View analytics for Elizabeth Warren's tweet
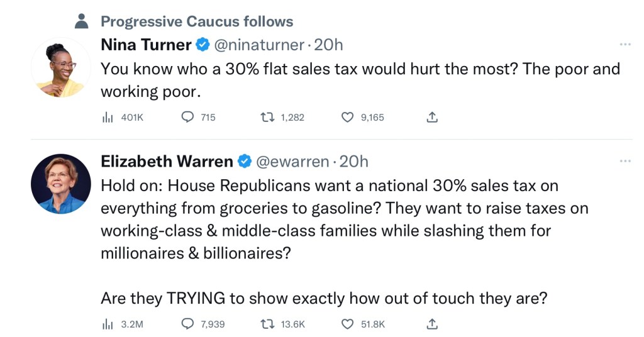This screenshot has height=337, width=644. click(x=107, y=324)
